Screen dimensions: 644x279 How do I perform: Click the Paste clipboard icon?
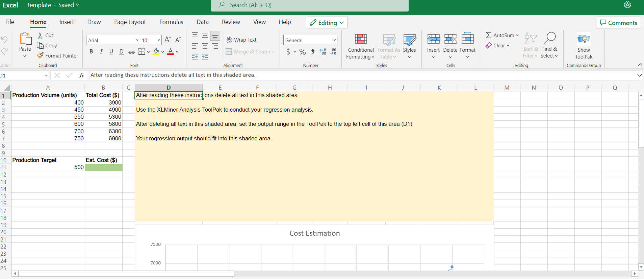25,39
